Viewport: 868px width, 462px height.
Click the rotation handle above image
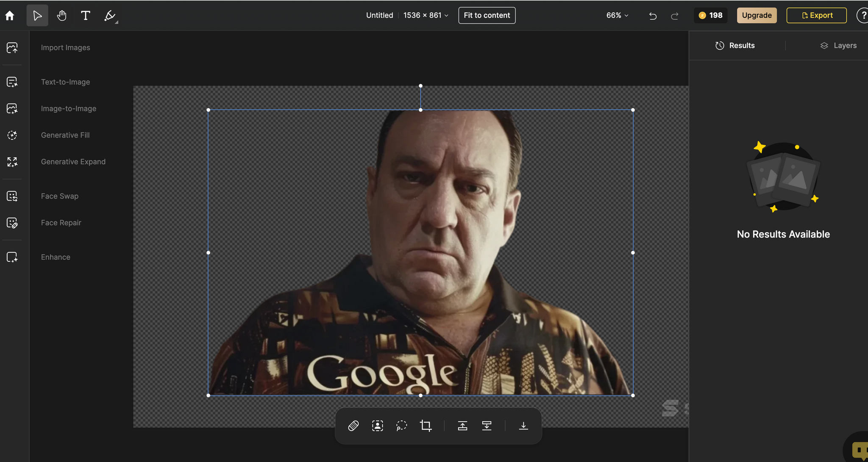420,86
